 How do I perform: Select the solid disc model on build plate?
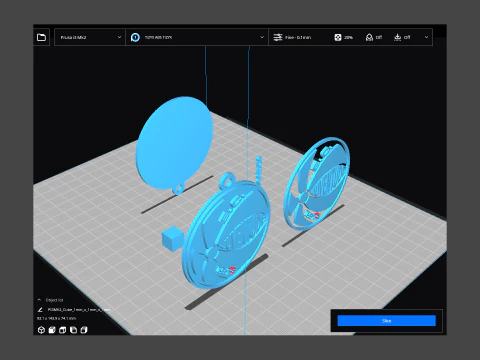click(174, 143)
